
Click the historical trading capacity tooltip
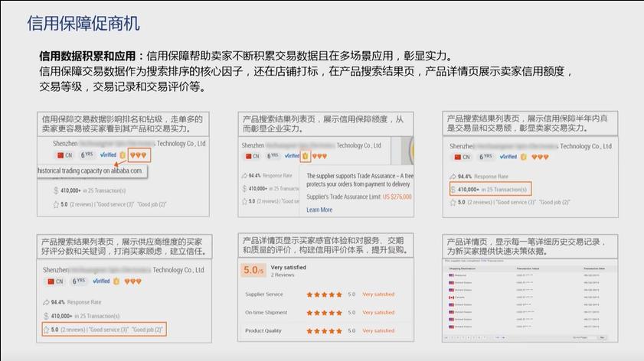pos(91,171)
